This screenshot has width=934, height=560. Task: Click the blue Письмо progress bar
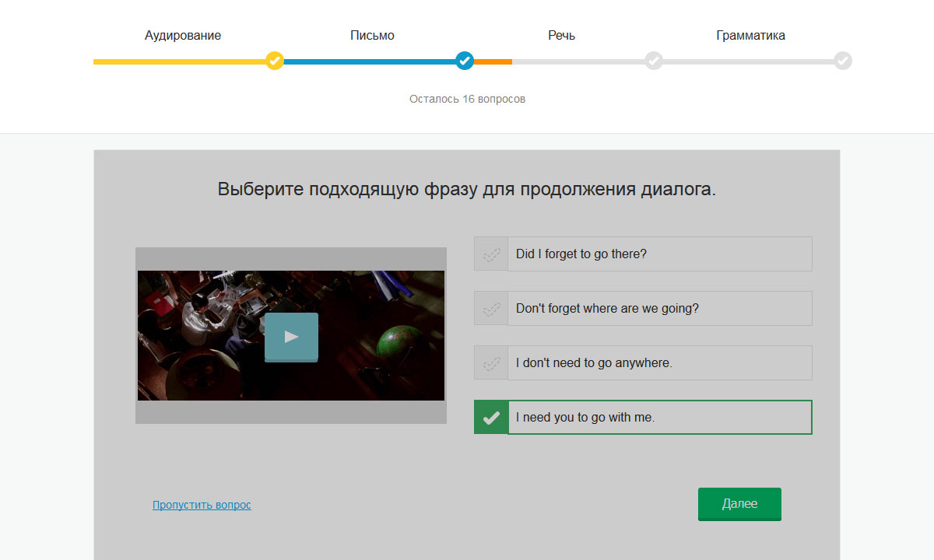(x=370, y=61)
